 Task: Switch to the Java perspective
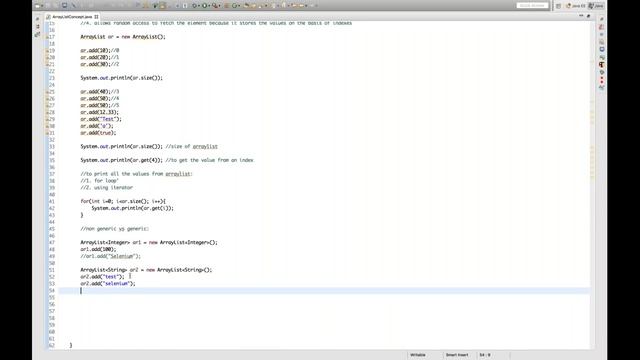coord(596,6)
